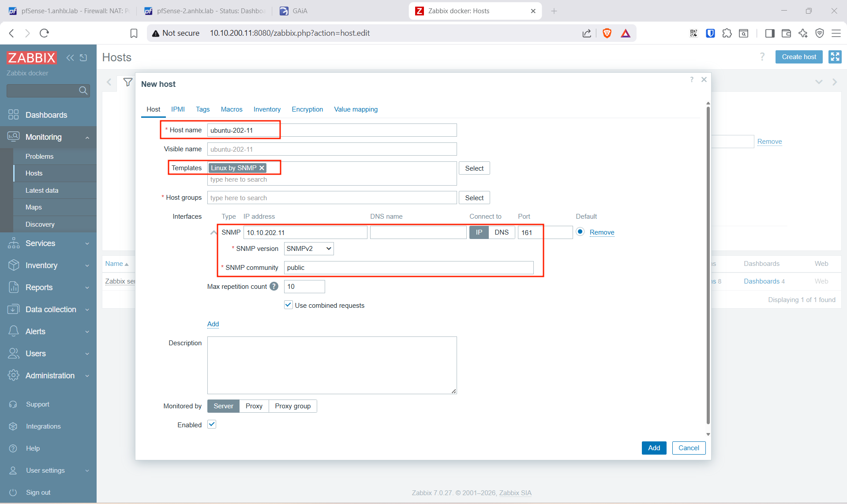Screen dimensions: 847x504
Task: Click the blue Add button
Action: [x=654, y=448]
